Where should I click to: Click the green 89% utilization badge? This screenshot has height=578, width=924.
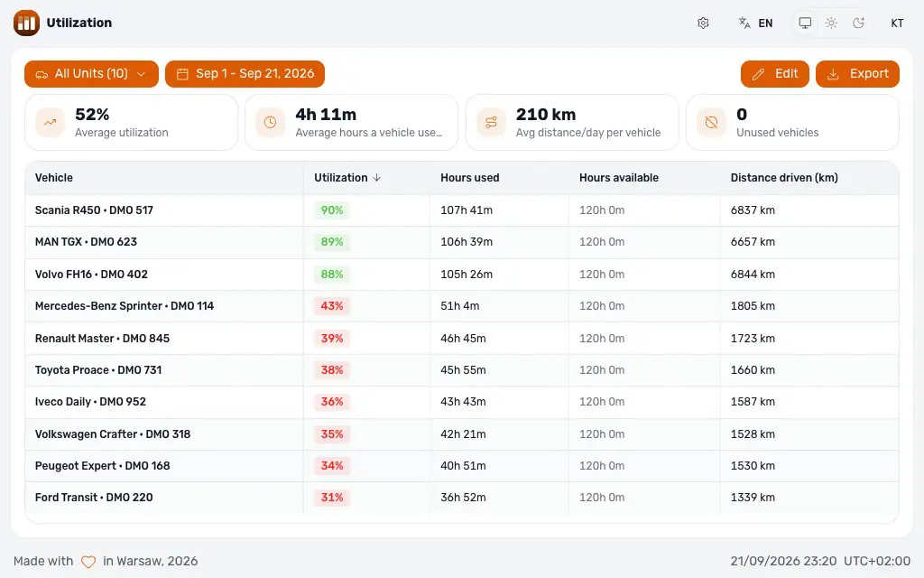pos(332,242)
